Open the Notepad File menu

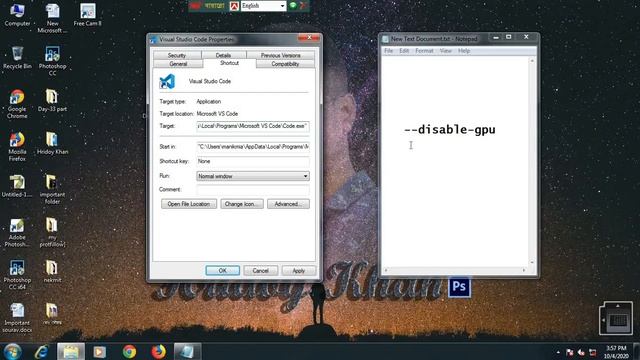click(x=389, y=51)
